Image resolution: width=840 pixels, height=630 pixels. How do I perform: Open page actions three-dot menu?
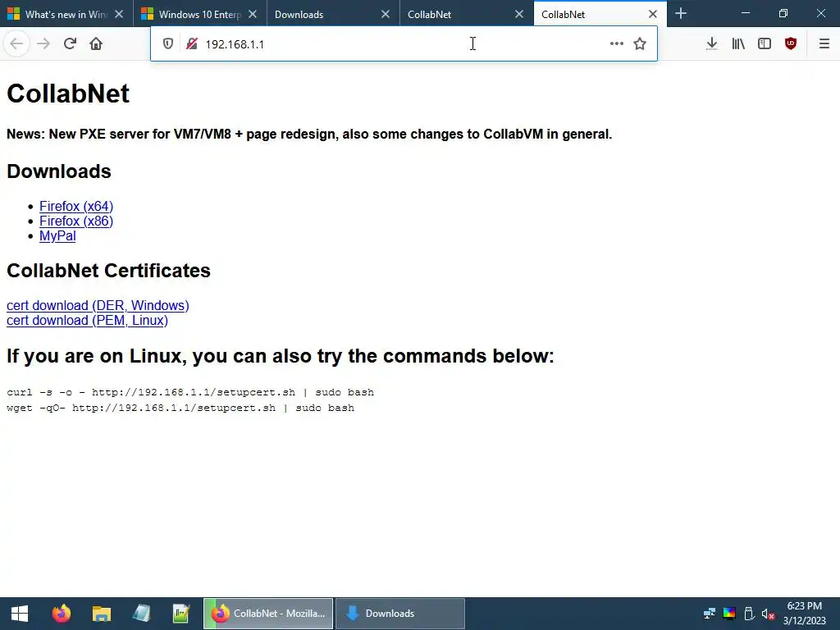(x=617, y=44)
